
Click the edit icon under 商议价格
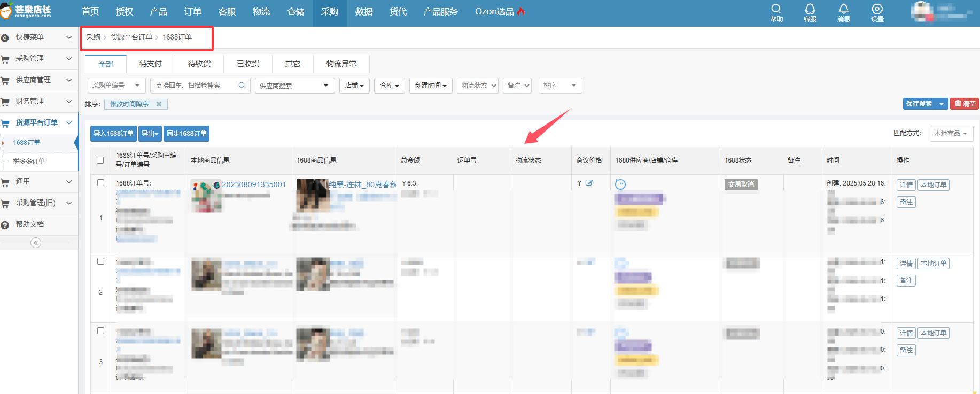[589, 183]
